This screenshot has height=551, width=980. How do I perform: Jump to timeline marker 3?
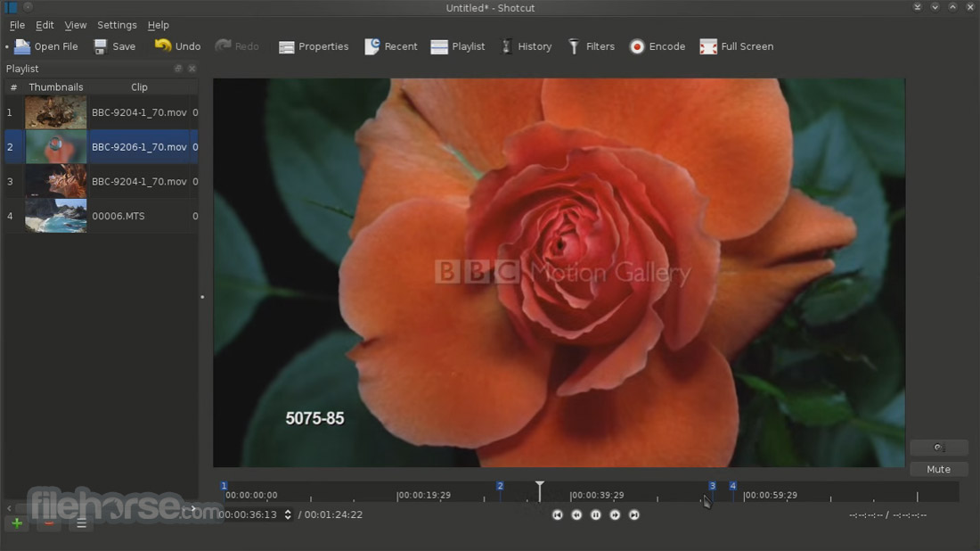coord(712,486)
